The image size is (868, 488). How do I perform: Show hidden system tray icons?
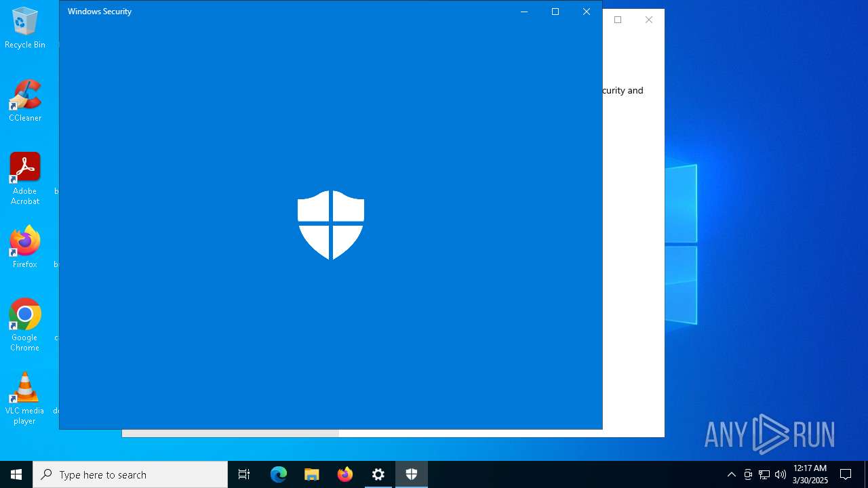point(731,474)
